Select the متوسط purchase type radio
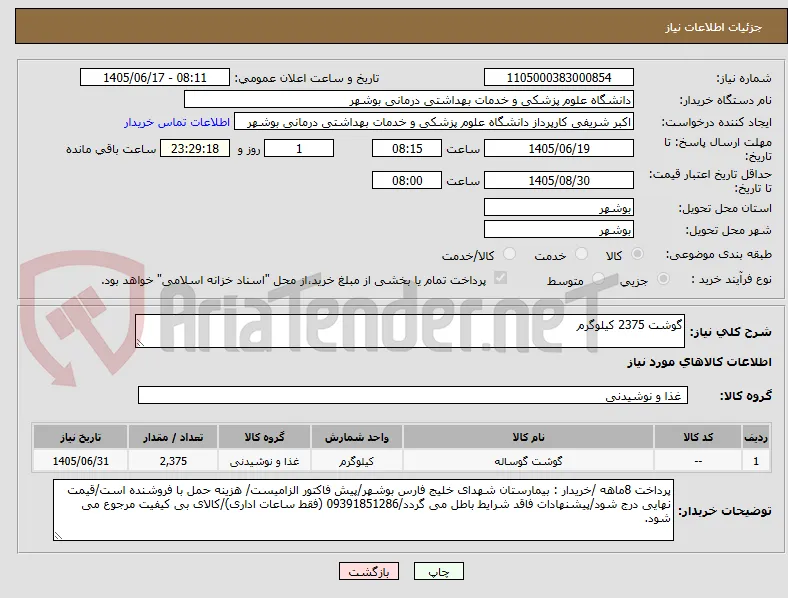788x598 pixels. (x=598, y=278)
